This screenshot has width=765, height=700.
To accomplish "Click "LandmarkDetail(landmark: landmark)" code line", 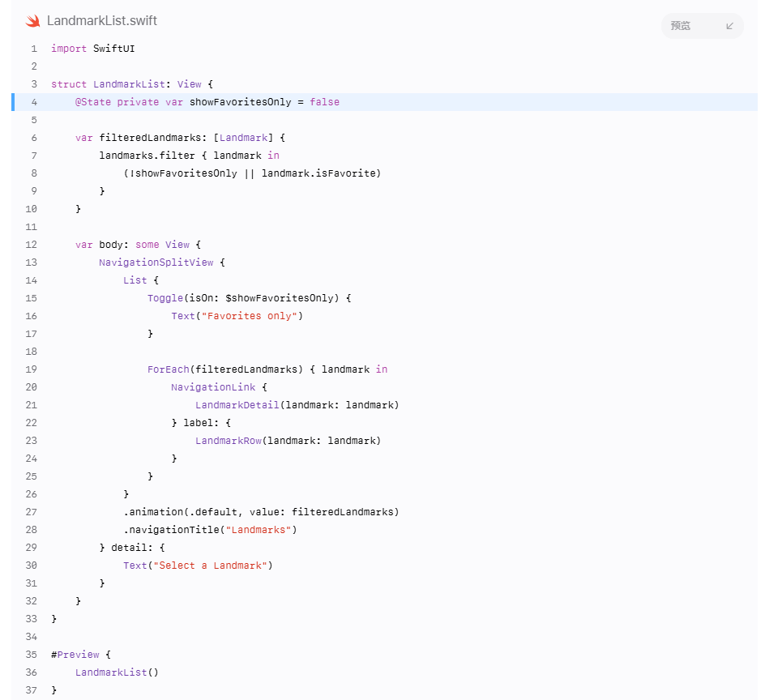I will click(x=297, y=405).
